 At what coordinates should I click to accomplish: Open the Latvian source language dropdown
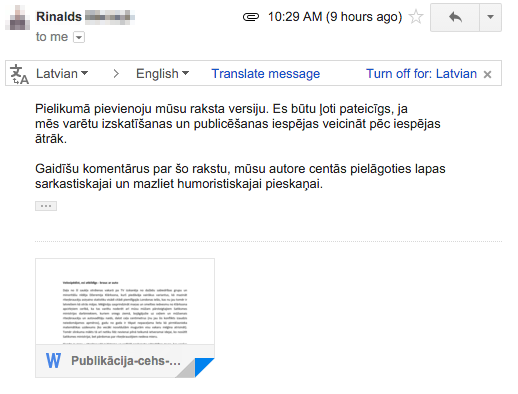tap(62, 73)
